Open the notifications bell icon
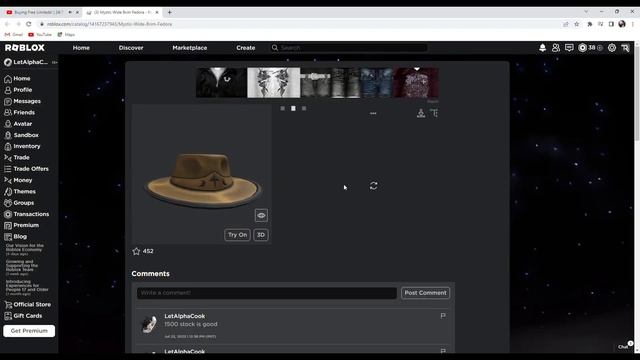 542,48
